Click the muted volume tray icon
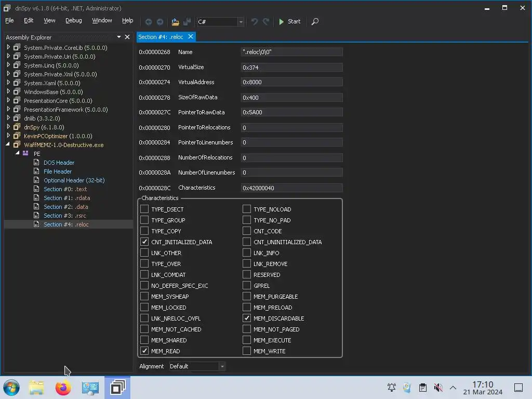Image resolution: width=532 pixels, height=399 pixels. click(x=438, y=388)
